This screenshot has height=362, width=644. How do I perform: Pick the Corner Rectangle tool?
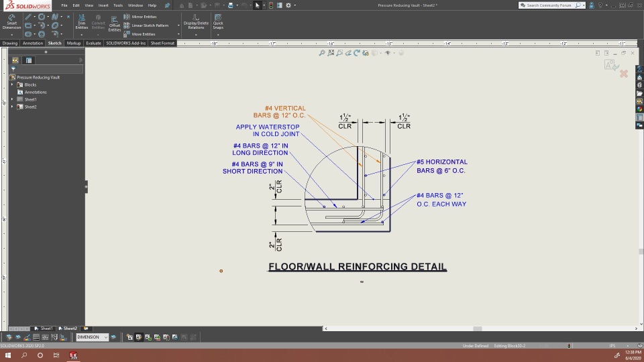click(28, 25)
